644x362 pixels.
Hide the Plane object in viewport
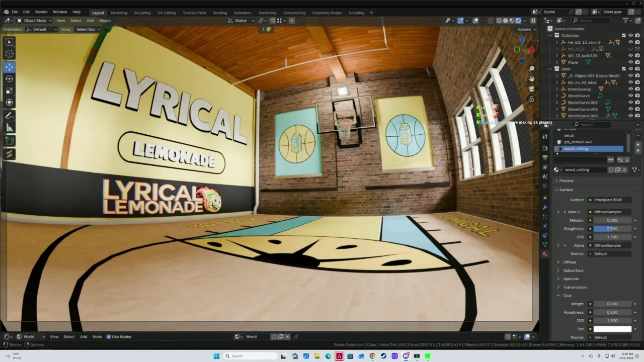point(630,62)
